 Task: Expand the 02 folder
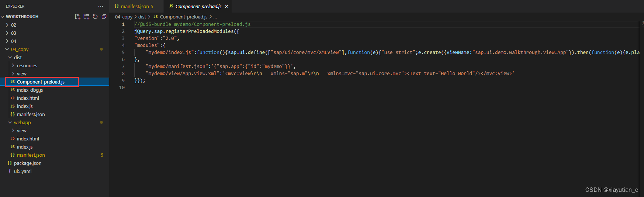[x=7, y=25]
